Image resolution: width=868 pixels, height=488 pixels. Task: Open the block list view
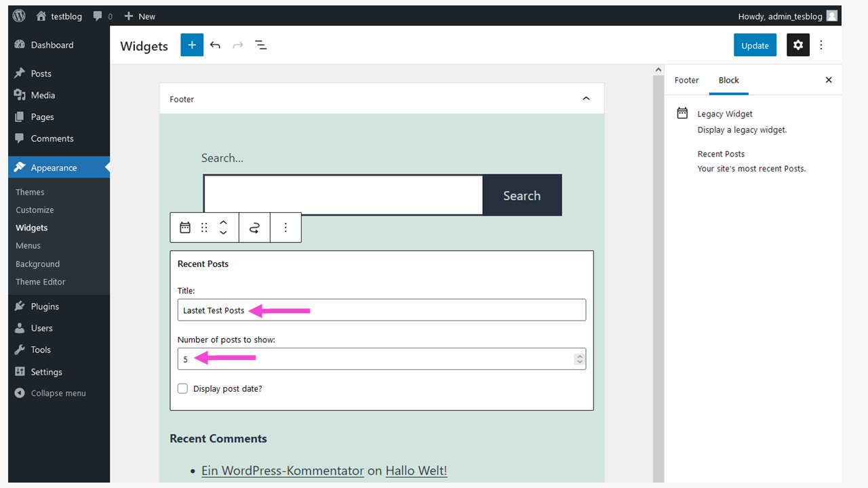point(261,45)
